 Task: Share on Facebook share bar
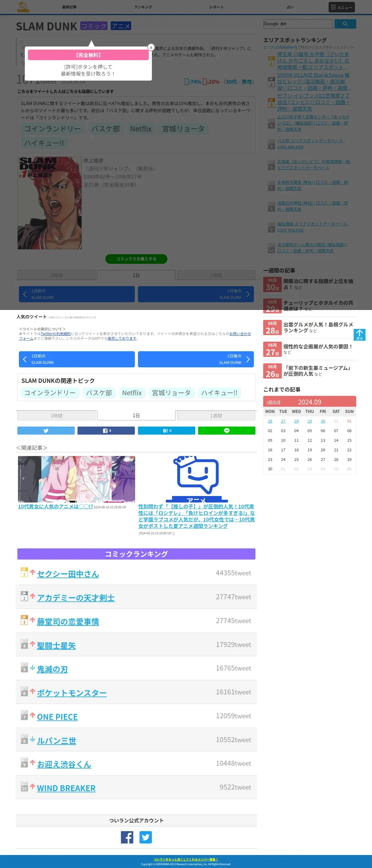pos(106,430)
